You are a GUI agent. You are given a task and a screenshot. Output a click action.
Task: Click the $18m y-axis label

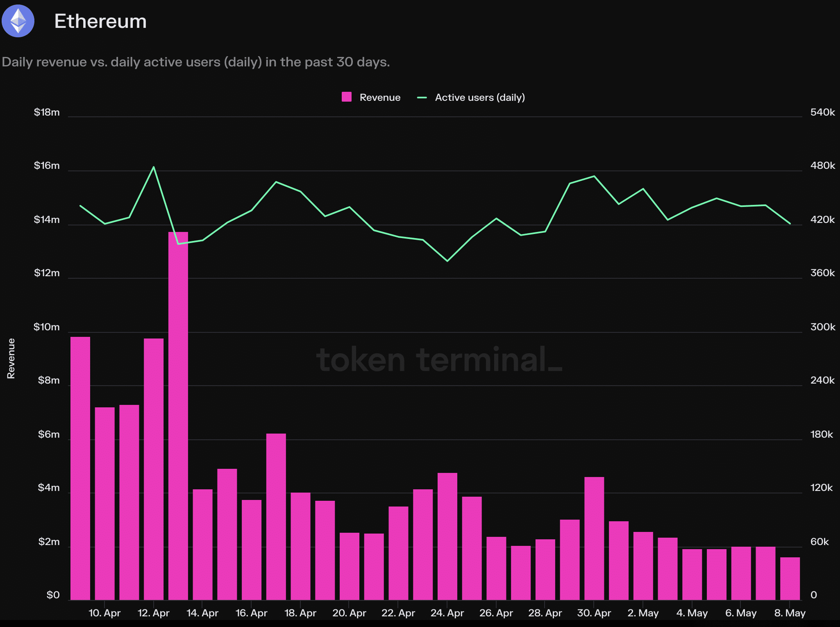click(x=47, y=112)
